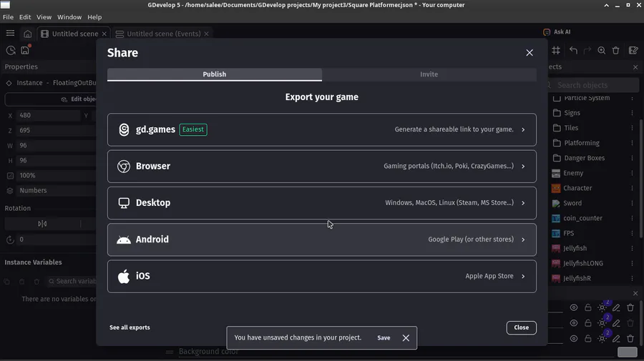
Task: Click the save project icon with red dot
Action: pos(25,51)
